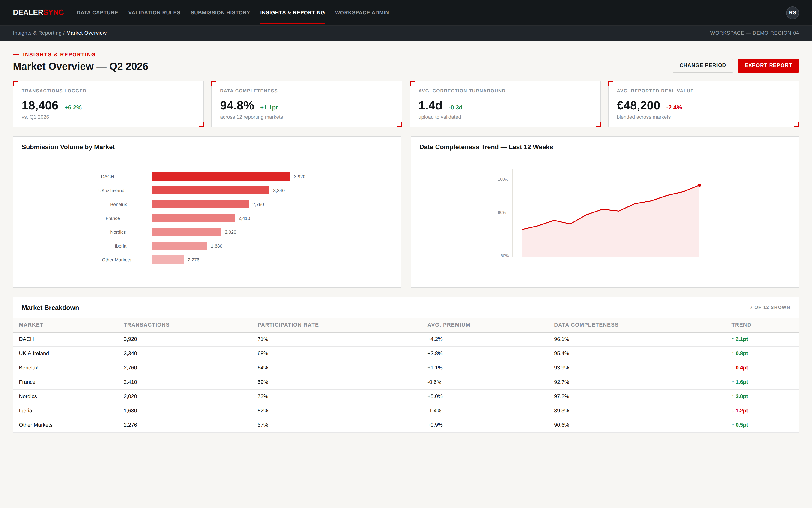The width and height of the screenshot is (812, 508).
Task: Click Other Markets transactions 2,276 cell
Action: pyautogui.click(x=130, y=425)
